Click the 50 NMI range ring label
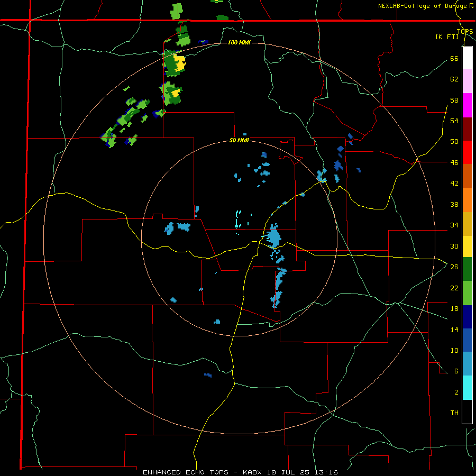 pos(239,140)
